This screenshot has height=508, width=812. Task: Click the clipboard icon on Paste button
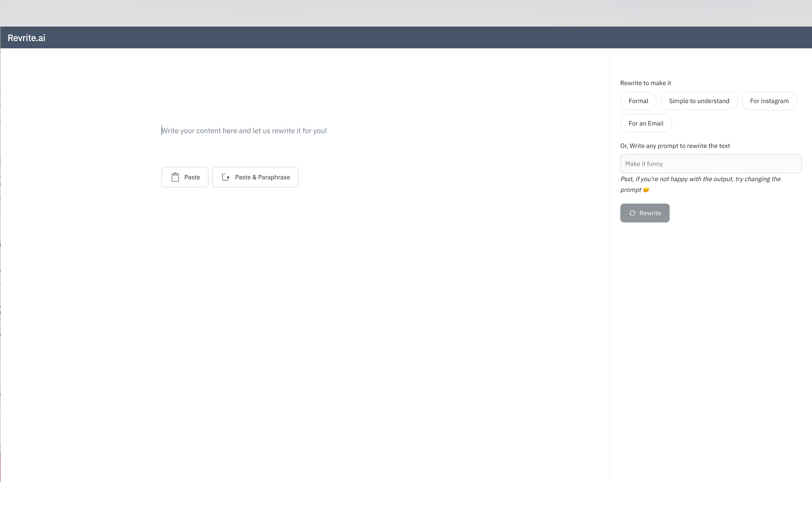click(175, 177)
